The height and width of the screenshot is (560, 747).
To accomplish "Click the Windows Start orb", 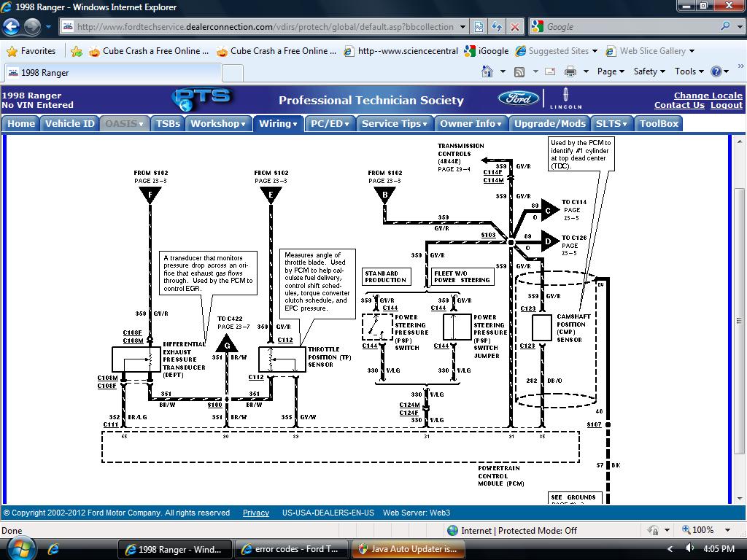I will [x=20, y=548].
